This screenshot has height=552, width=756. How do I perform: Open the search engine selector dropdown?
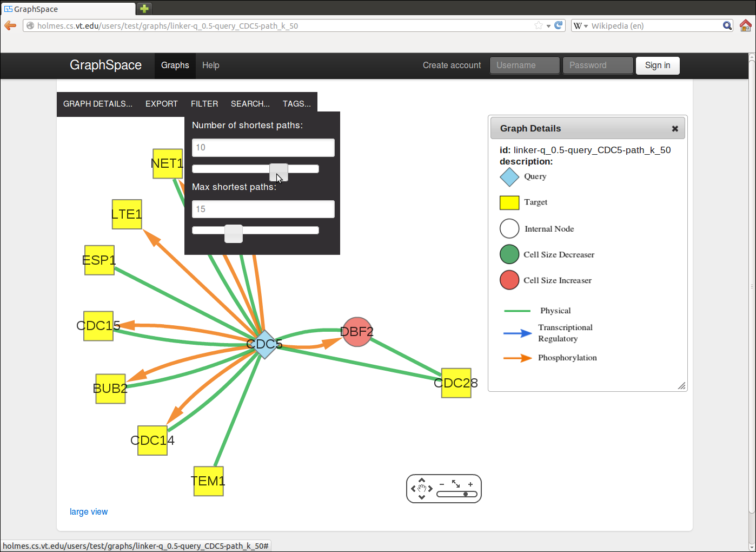581,25
